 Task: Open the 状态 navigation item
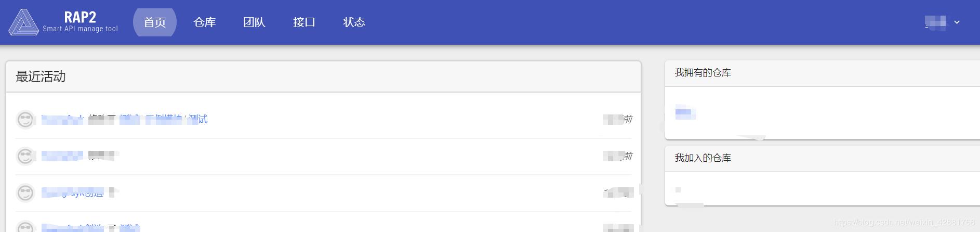[x=354, y=22]
